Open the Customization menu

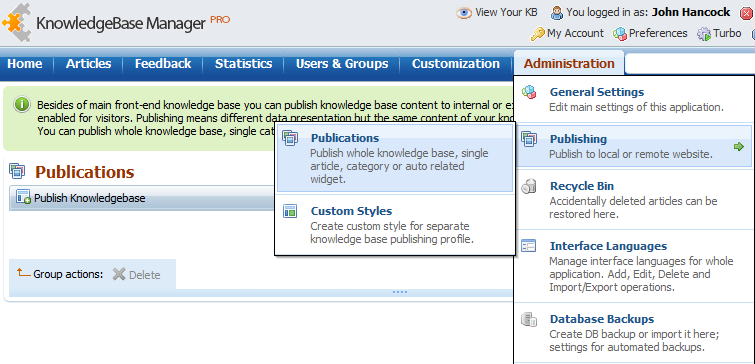(x=456, y=64)
